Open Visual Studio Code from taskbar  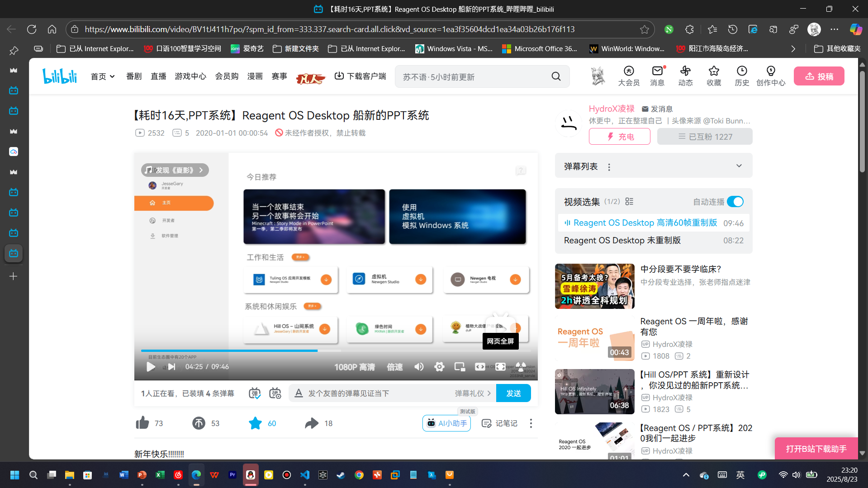(305, 475)
